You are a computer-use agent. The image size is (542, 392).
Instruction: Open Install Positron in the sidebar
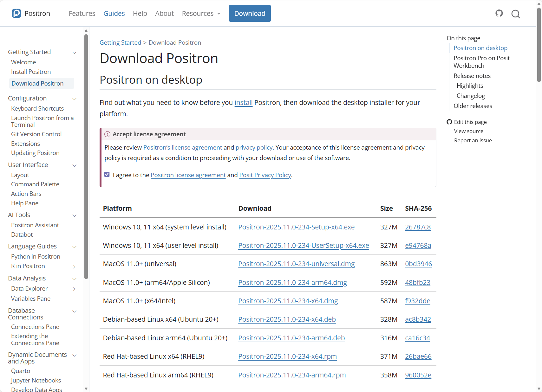point(31,72)
